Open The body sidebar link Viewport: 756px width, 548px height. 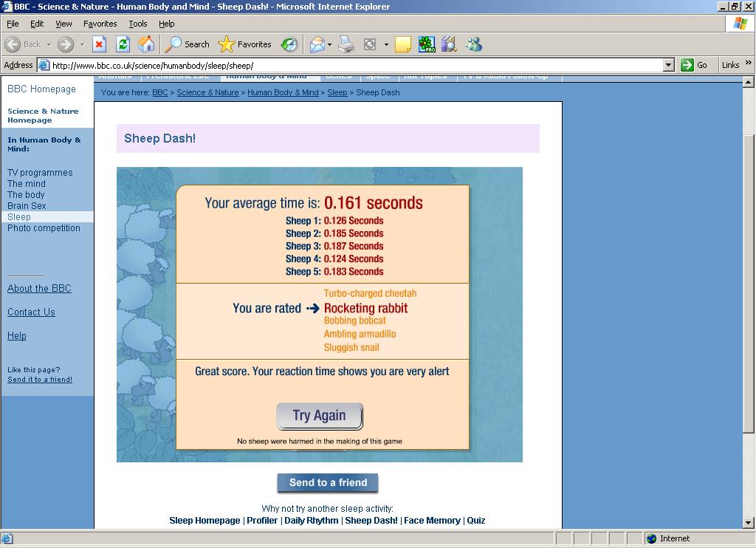[x=26, y=195]
